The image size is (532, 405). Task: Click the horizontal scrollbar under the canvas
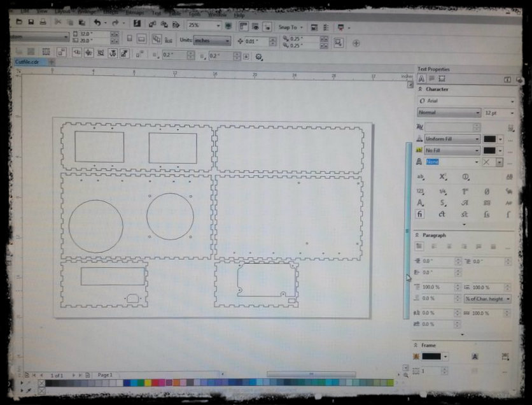(x=311, y=374)
